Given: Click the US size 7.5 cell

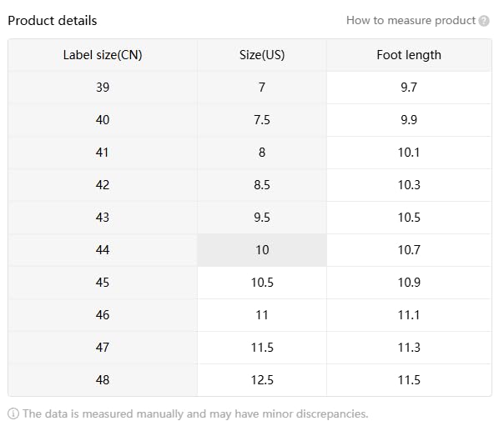Looking at the screenshot, I should [x=261, y=120].
